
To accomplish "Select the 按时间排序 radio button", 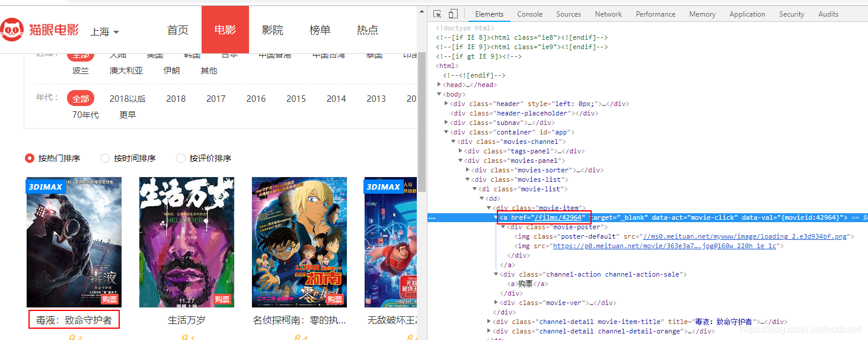I will coord(105,158).
